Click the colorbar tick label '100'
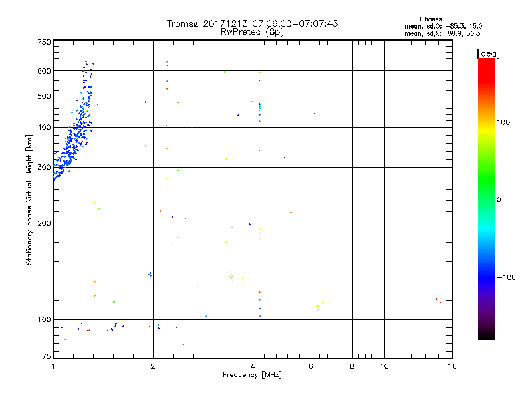The image size is (532, 399). (x=503, y=122)
